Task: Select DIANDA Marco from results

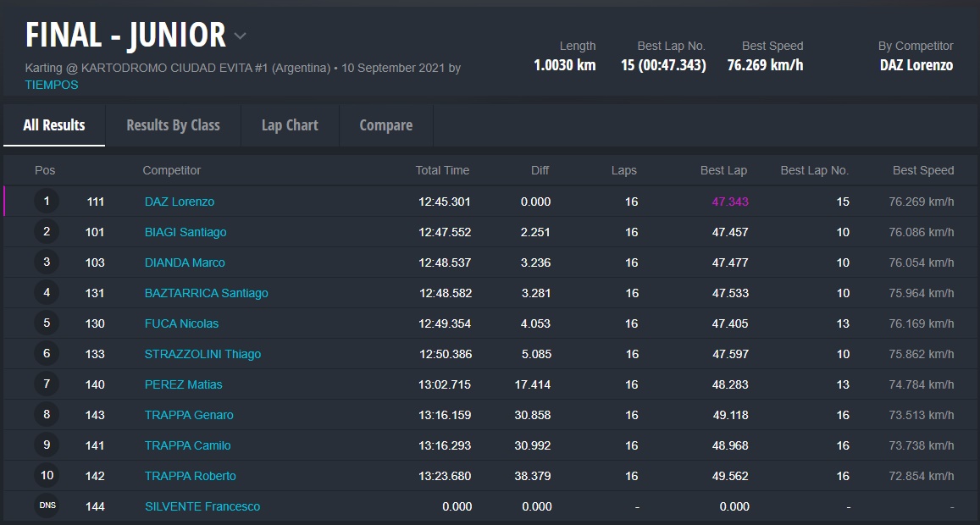Action: tap(185, 262)
